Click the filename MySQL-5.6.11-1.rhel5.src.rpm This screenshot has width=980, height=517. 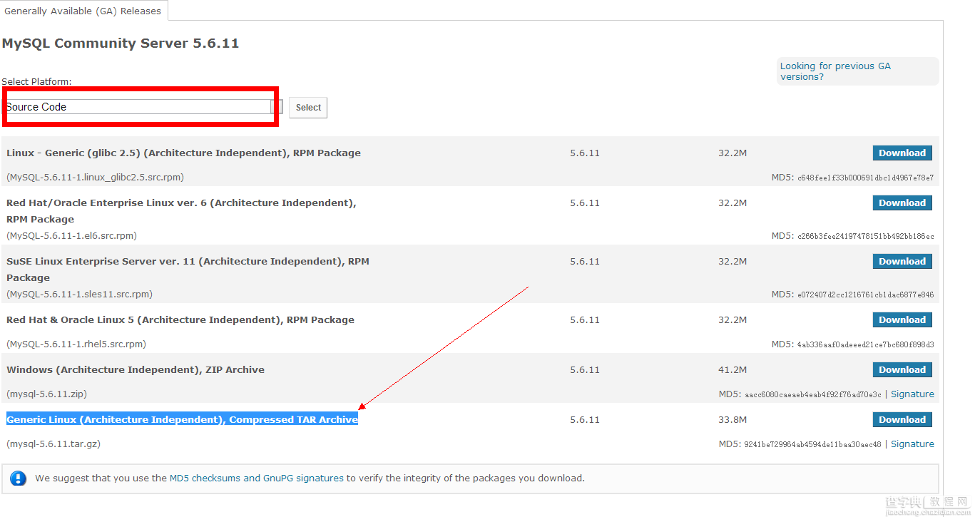click(x=76, y=344)
